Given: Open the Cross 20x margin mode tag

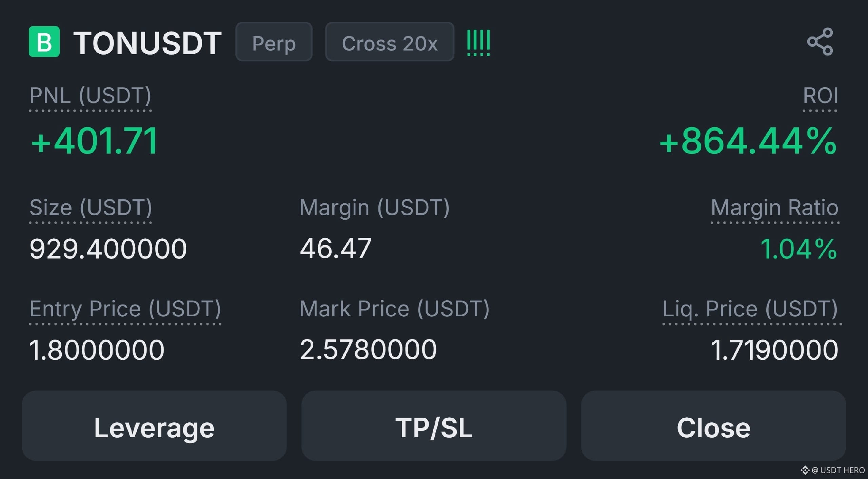Looking at the screenshot, I should pos(390,42).
